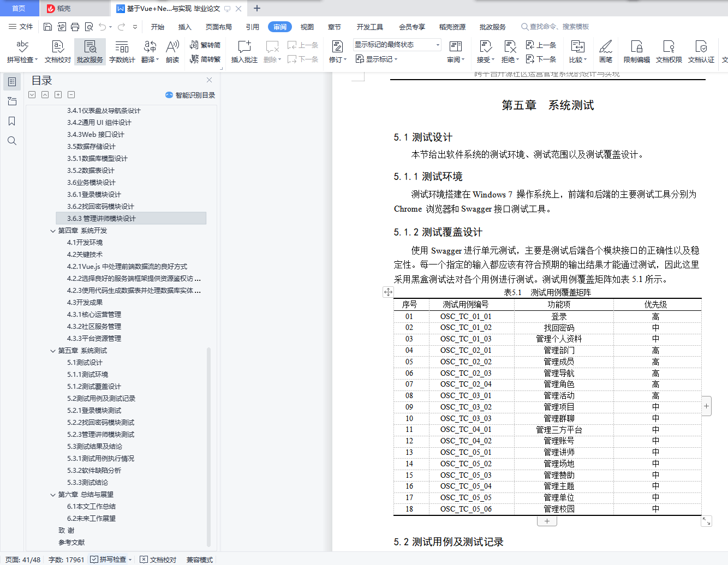Image resolution: width=728 pixels, height=565 pixels.
Task: Click the Print icon in quick access toolbar
Action: pos(75,27)
